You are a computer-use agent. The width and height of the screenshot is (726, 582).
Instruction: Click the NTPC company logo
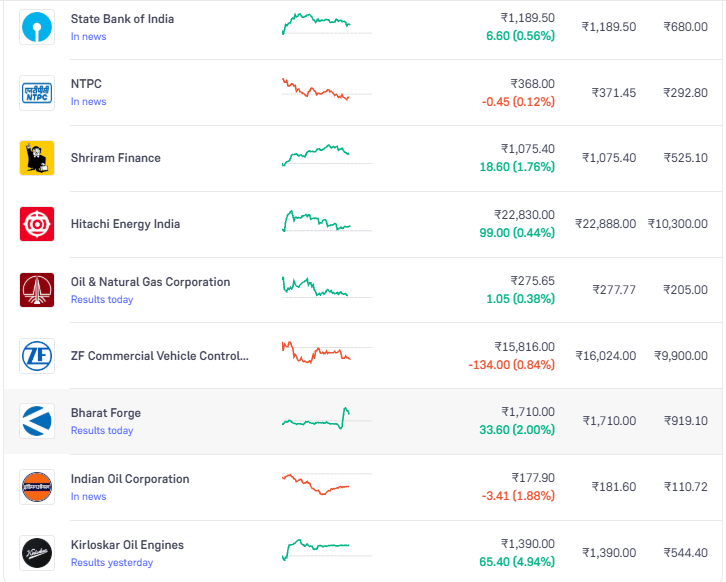click(37, 93)
